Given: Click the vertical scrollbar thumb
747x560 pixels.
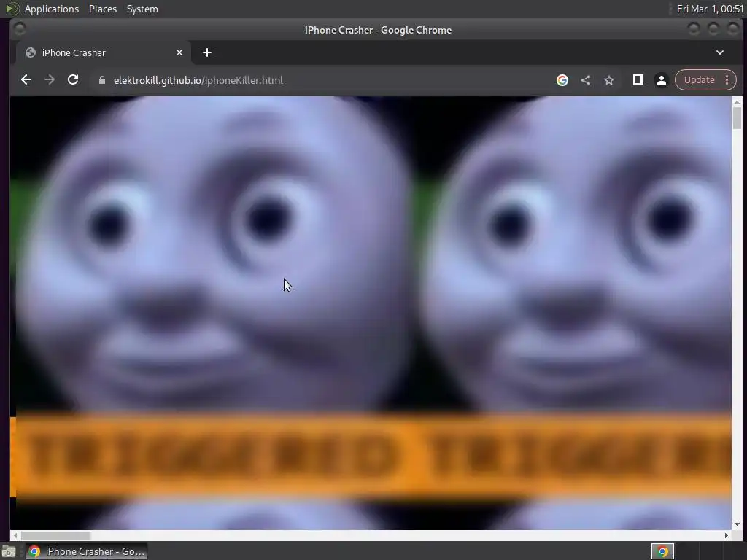Looking at the screenshot, I should pos(737,117).
